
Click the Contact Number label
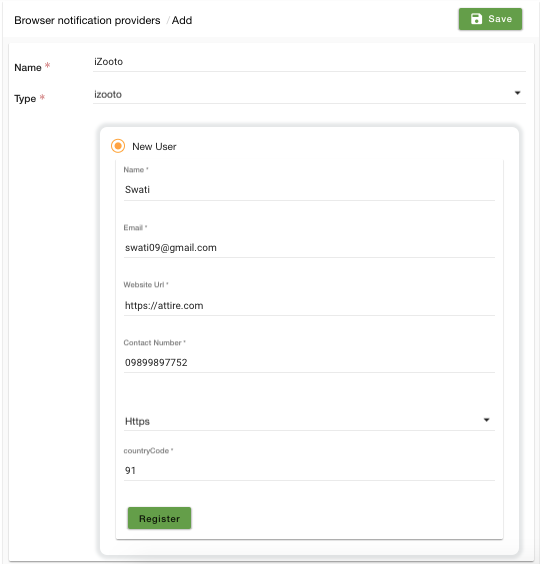tap(152, 342)
